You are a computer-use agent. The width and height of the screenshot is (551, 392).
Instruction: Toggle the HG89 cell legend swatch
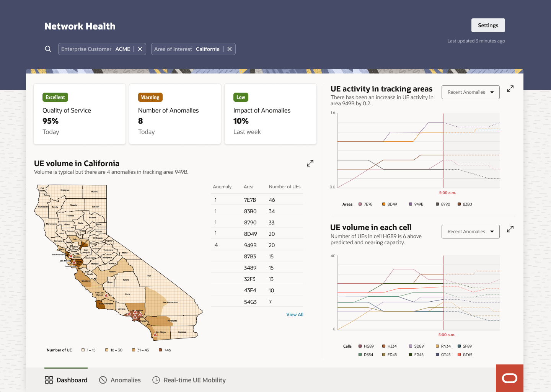pos(360,346)
